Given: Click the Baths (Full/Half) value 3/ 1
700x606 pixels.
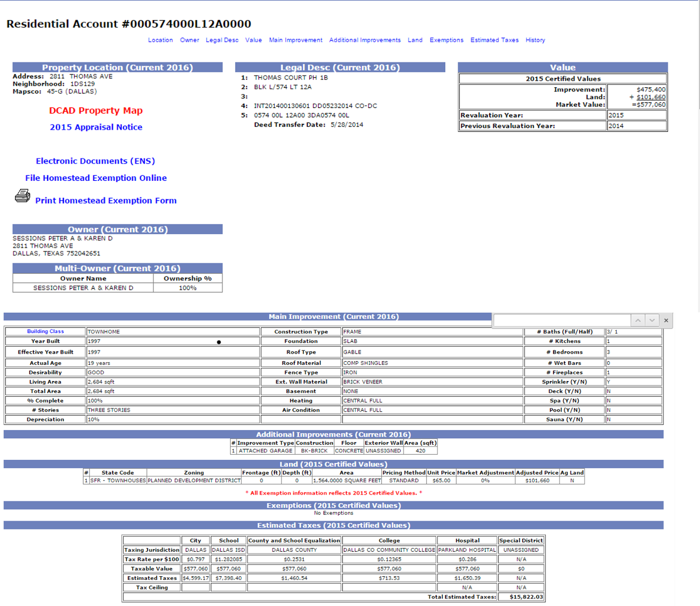Looking at the screenshot, I should point(612,331).
